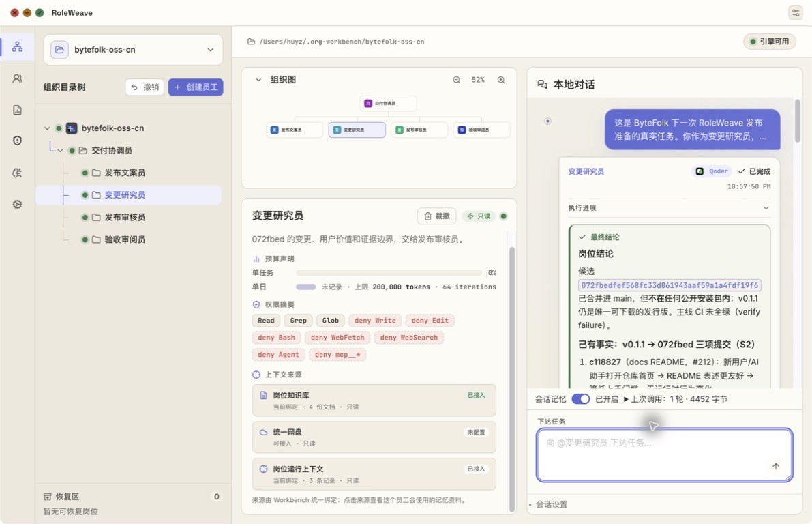The height and width of the screenshot is (524, 812).
Task: Open the 岗位知识库 context source card
Action: 374,400
